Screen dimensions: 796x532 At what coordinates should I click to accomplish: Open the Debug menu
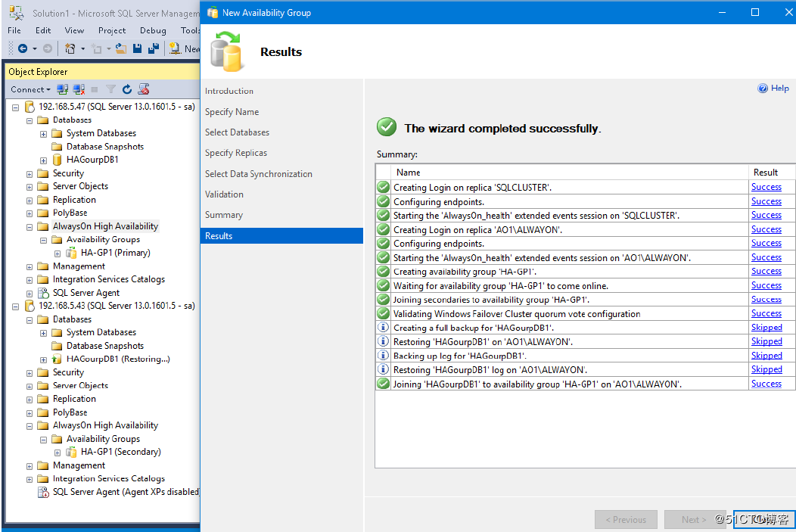pyautogui.click(x=153, y=30)
